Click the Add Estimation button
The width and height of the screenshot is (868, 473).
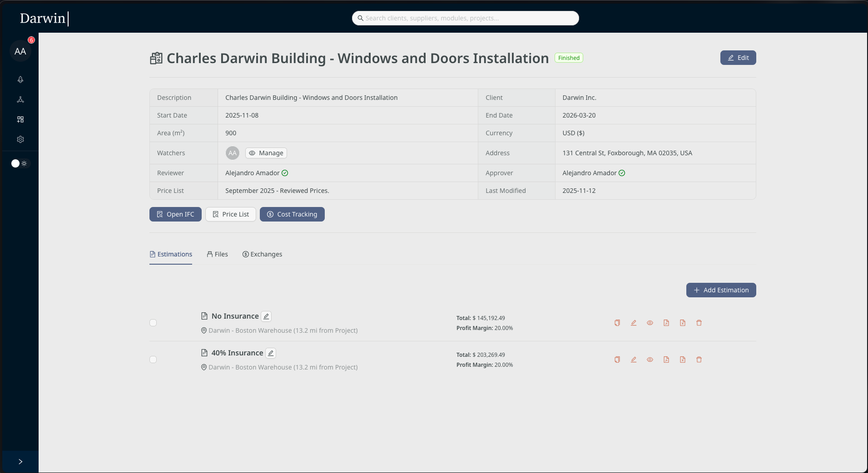pos(721,290)
